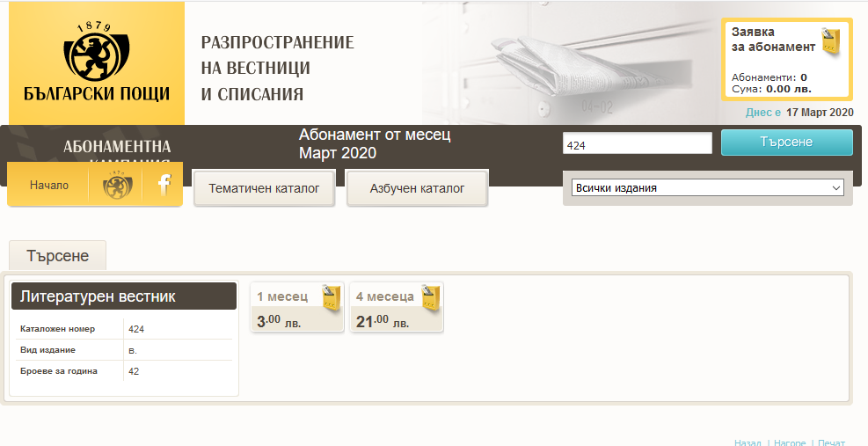Click Вид издание row label
The height and width of the screenshot is (446, 868).
click(47, 350)
